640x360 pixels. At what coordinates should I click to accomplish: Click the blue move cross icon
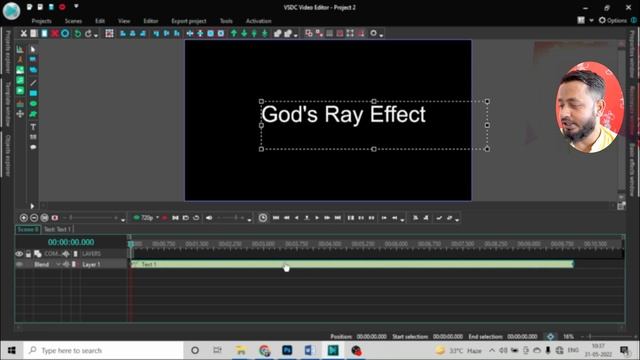click(x=190, y=33)
